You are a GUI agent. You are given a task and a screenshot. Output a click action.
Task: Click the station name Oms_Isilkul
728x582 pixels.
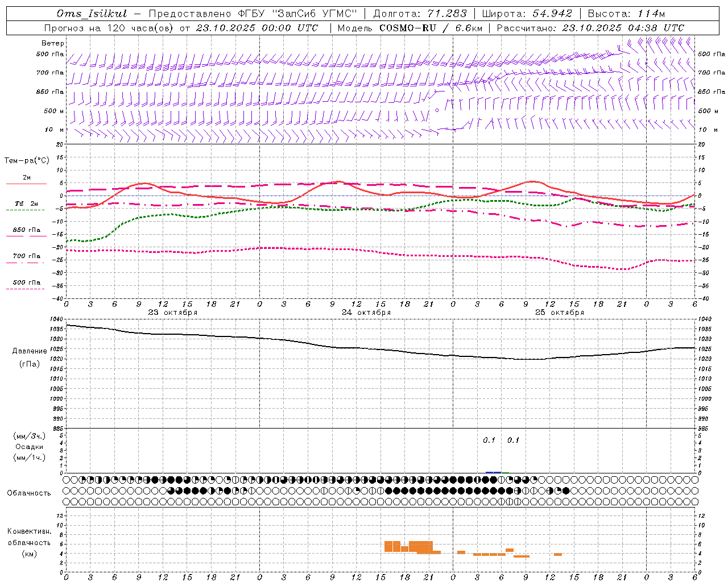click(92, 14)
